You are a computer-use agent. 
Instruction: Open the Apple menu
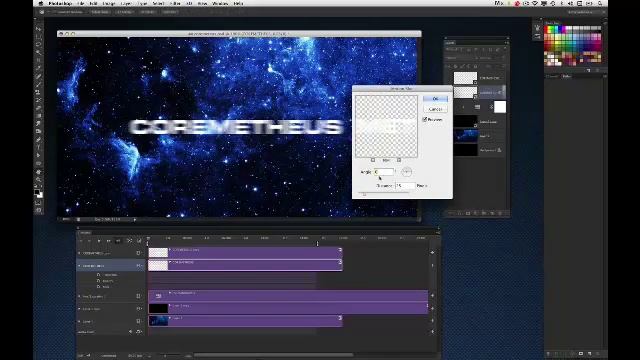pos(41,3)
